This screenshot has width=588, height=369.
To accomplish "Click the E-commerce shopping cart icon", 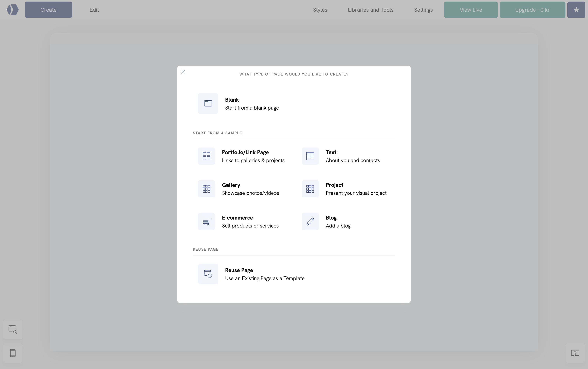I will [x=206, y=222].
